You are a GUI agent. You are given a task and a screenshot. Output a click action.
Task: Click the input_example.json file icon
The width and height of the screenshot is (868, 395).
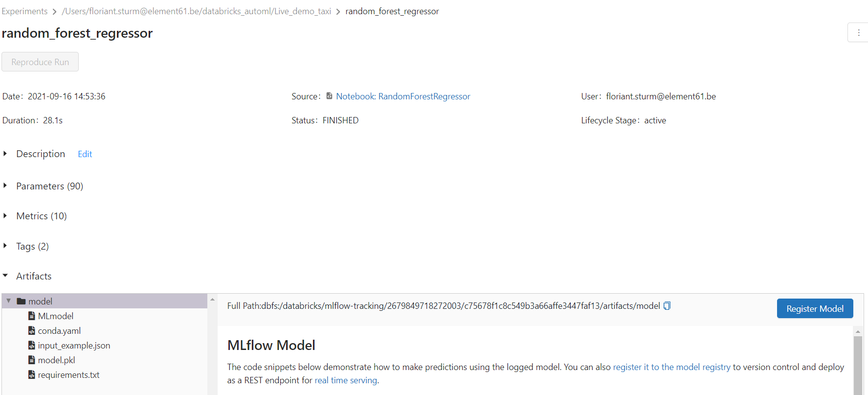point(32,345)
